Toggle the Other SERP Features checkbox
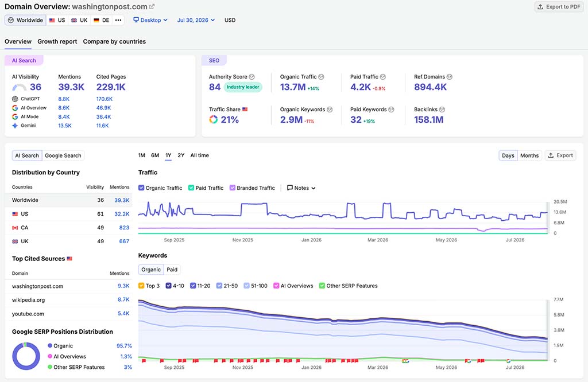 click(x=322, y=286)
